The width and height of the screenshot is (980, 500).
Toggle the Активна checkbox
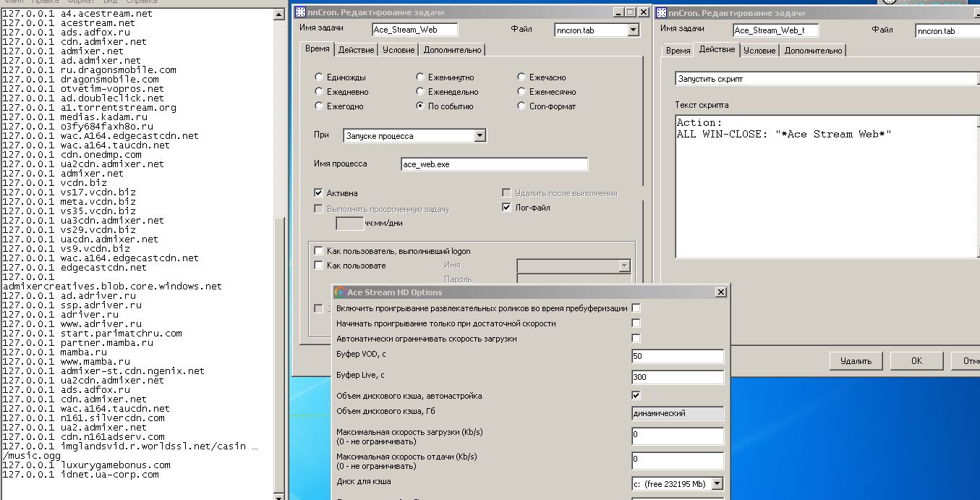click(319, 193)
